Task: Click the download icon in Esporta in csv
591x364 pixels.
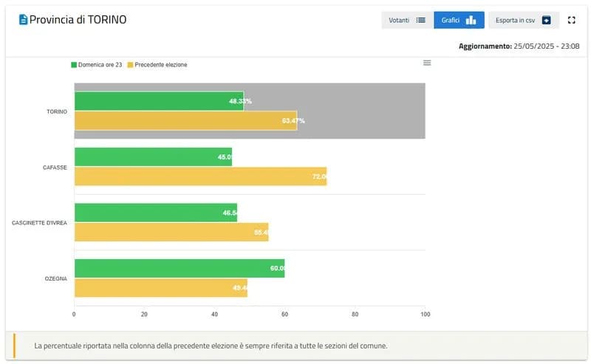Action: pos(547,20)
